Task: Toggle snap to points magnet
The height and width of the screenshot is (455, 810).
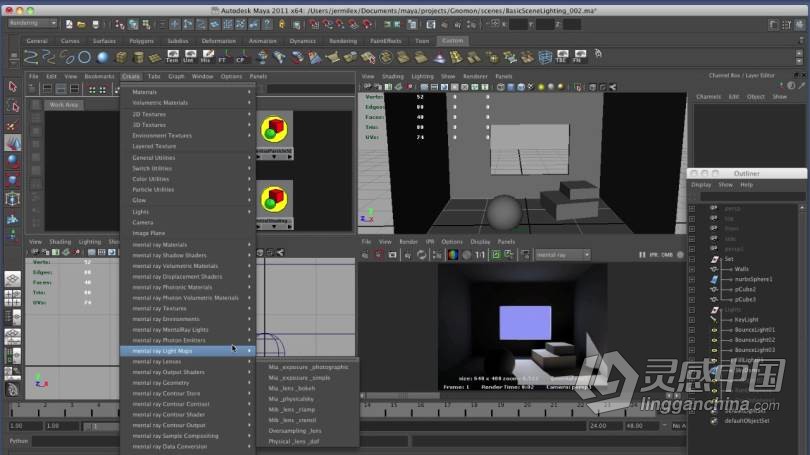Action: (340, 24)
